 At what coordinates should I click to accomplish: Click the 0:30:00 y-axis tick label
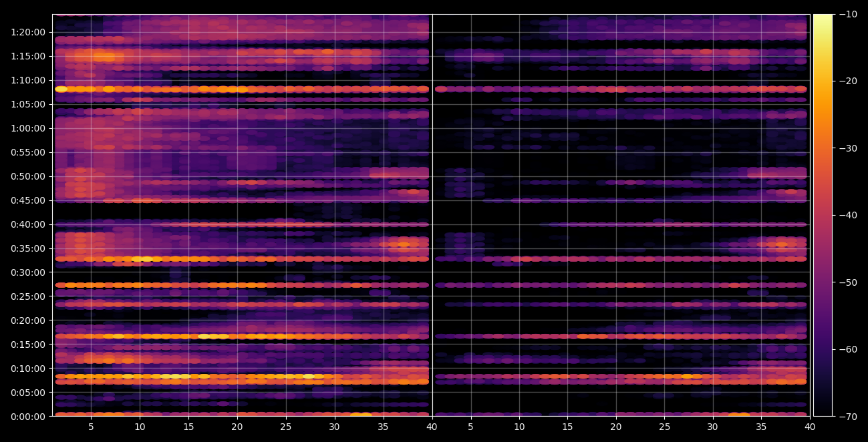pyautogui.click(x=28, y=272)
